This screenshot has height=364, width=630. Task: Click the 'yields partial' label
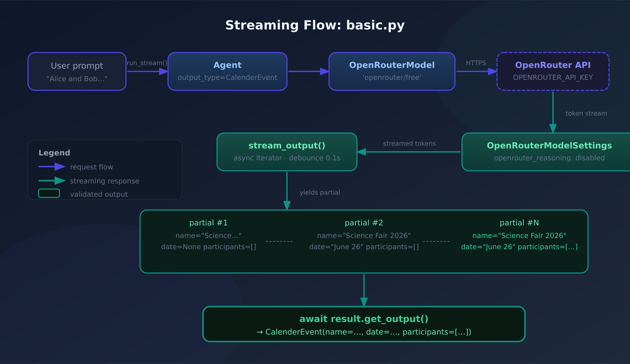pyautogui.click(x=320, y=193)
